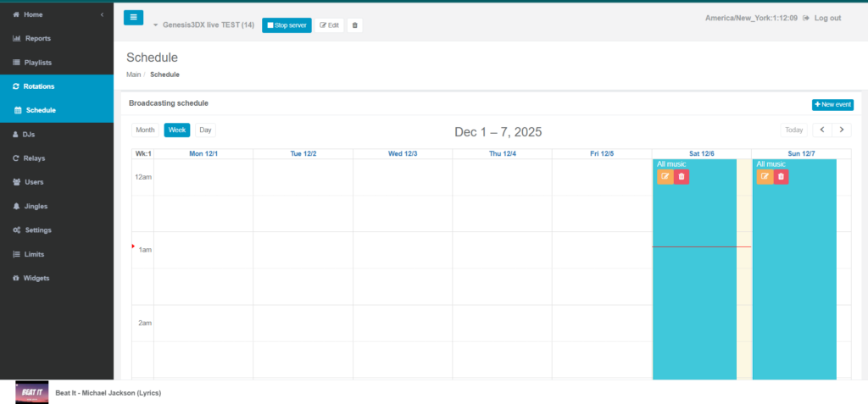
Task: Delete the Saturday All music event
Action: coord(682,176)
